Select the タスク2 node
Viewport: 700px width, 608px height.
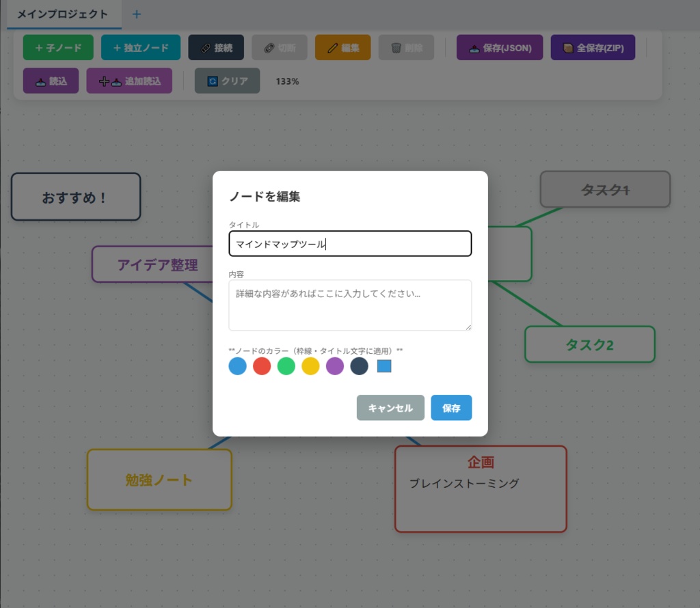tap(590, 344)
